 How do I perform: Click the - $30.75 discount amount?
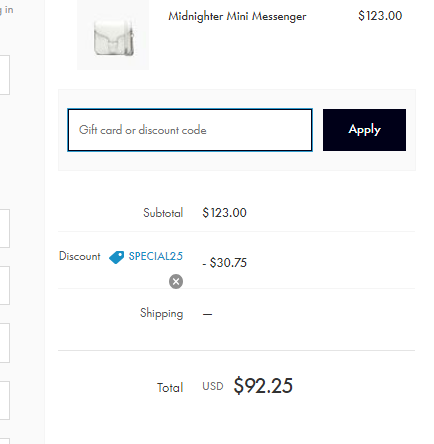[224, 263]
